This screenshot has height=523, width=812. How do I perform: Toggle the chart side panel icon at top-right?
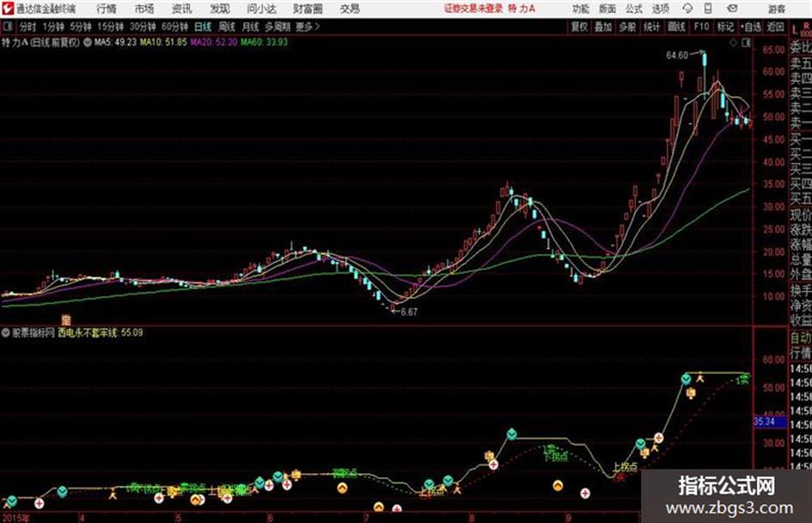(x=746, y=43)
